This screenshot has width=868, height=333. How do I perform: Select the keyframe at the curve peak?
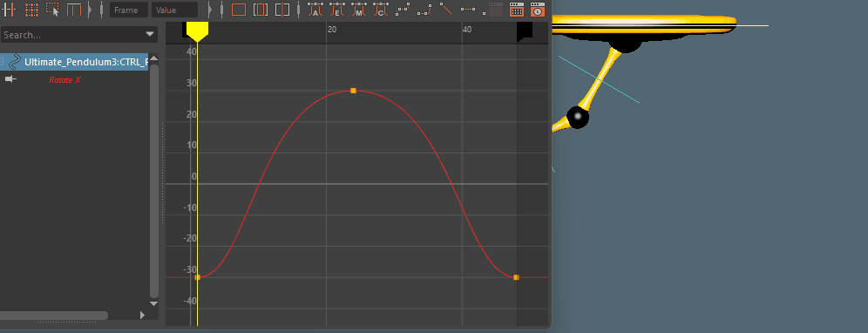click(353, 91)
